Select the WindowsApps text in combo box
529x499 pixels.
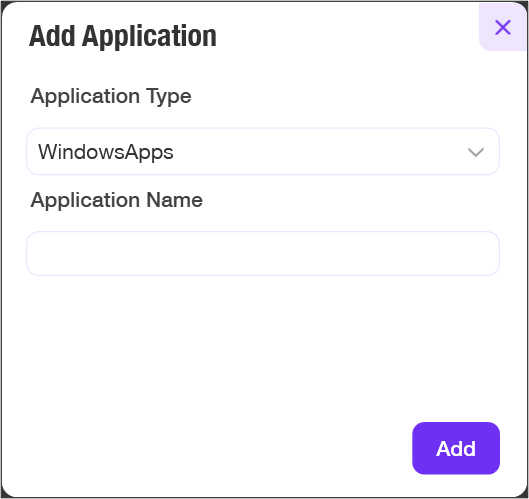point(106,152)
